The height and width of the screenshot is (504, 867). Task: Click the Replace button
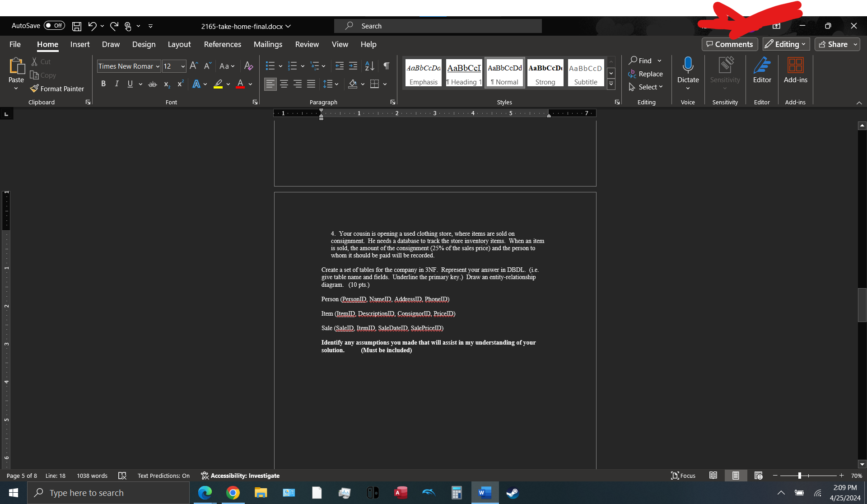point(646,74)
